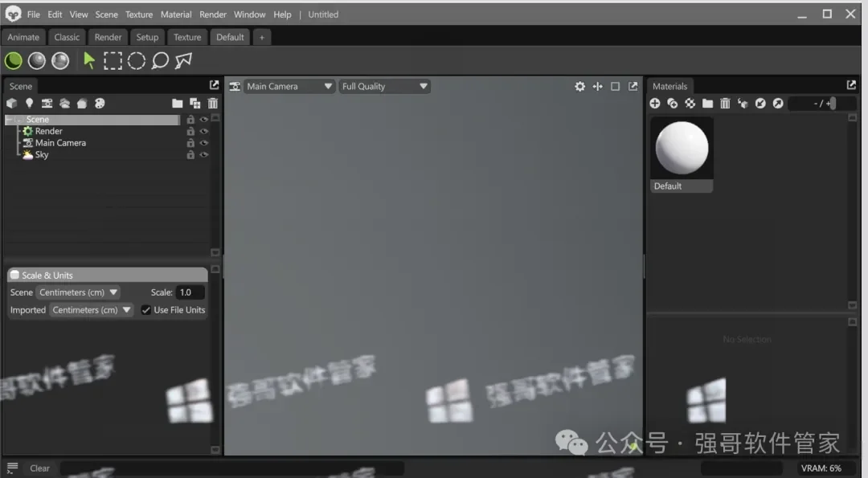Toggle visibility eye for Render row
Screen dimensions: 868x478
[x=203, y=131]
